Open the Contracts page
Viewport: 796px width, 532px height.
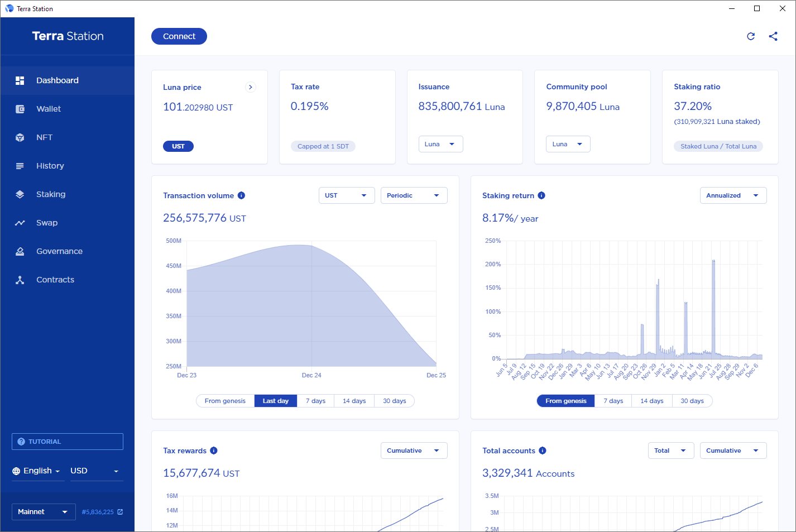click(x=55, y=279)
